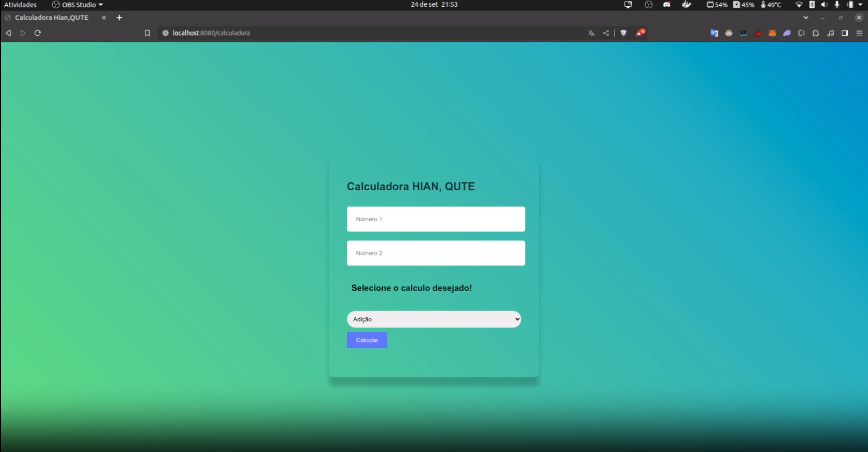Open the media control music-note icon

[x=830, y=33]
